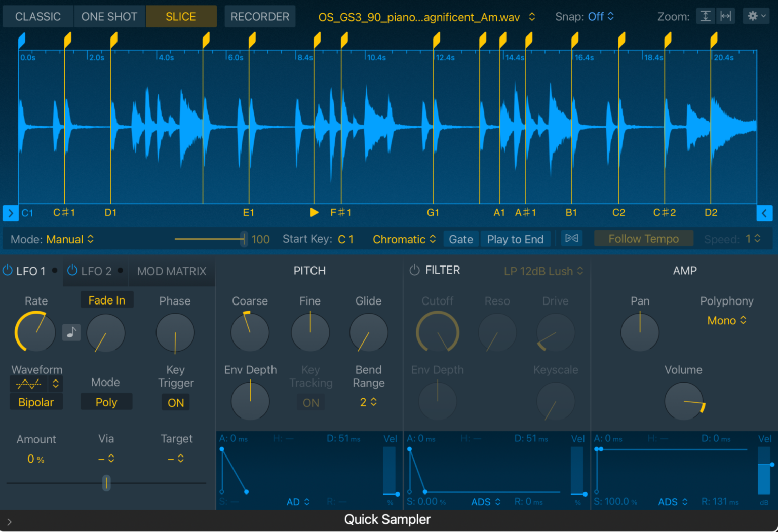The image size is (778, 532).
Task: Select the horizontal waveform zoom icon
Action: (x=726, y=16)
